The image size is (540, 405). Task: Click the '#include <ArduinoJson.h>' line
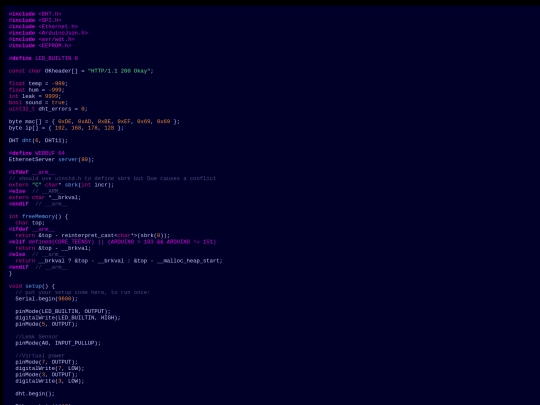48,33
